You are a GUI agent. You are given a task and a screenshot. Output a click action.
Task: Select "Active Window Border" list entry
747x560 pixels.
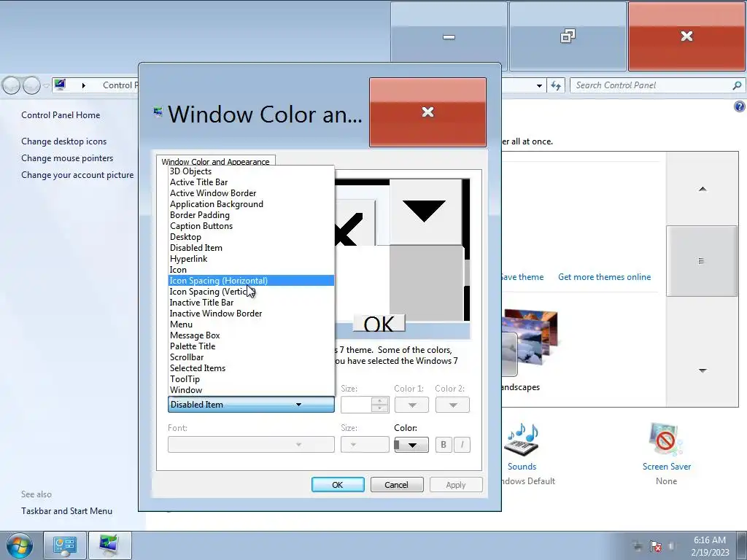pos(251,193)
